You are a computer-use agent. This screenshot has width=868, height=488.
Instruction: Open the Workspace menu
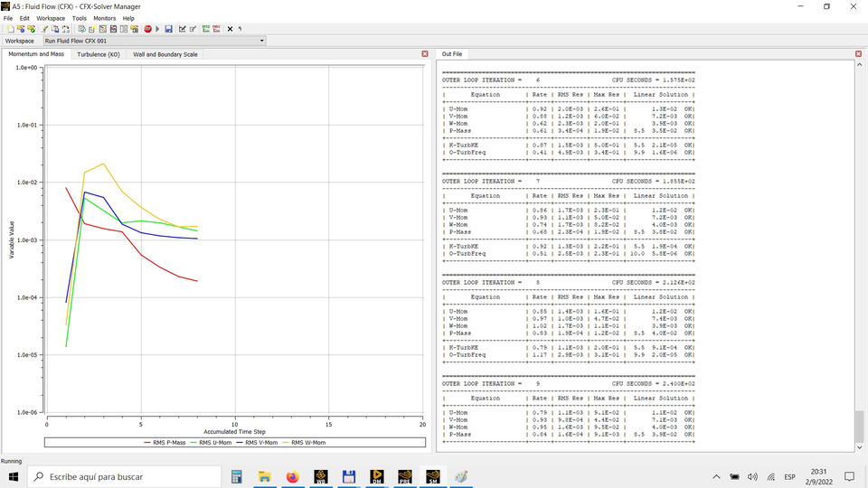point(51,18)
